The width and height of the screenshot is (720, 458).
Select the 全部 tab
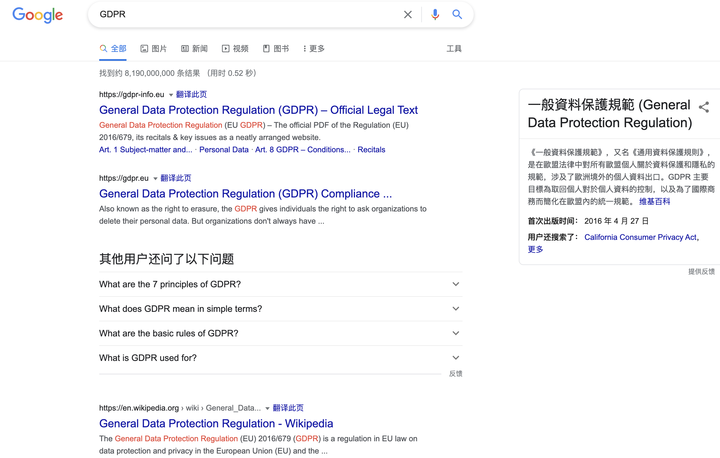tap(113, 49)
